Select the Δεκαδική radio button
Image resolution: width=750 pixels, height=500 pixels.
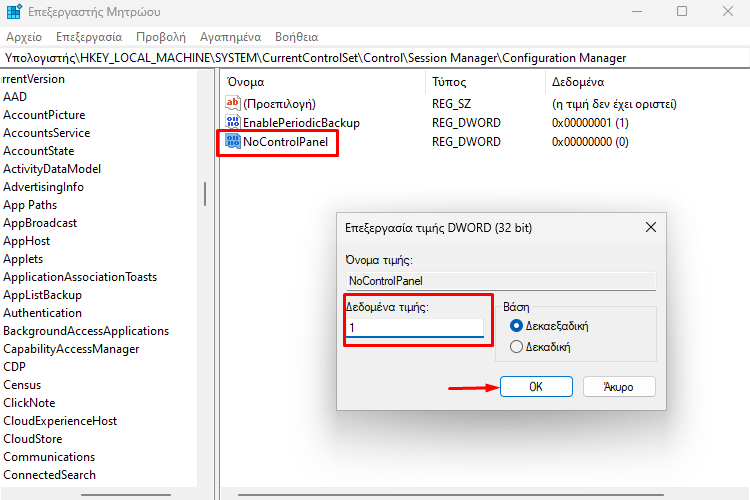click(516, 346)
